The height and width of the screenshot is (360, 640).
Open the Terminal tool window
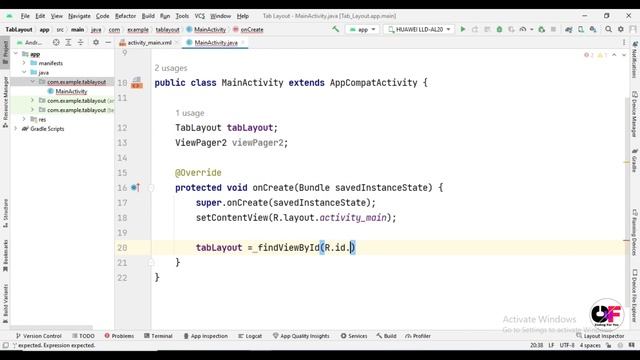(158, 336)
